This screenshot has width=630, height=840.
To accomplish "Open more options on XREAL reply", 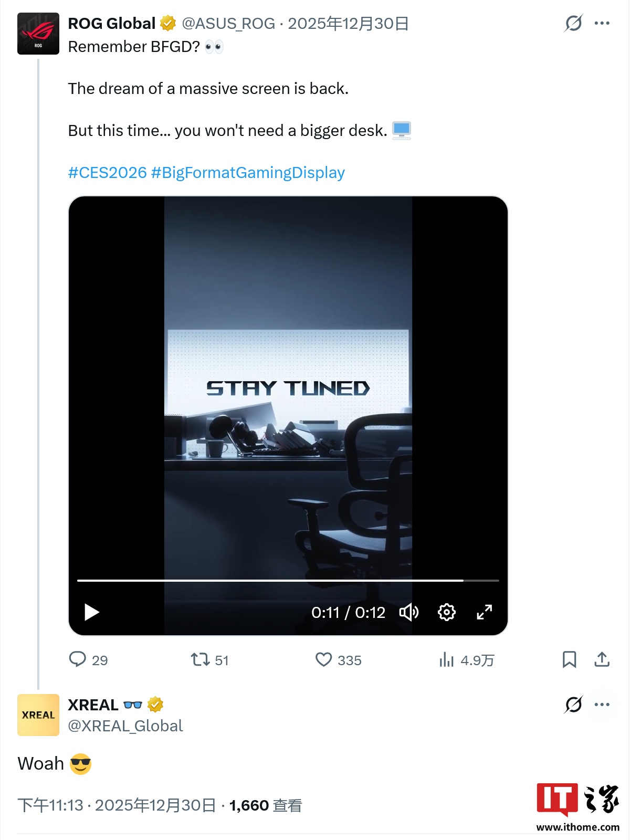I will (x=602, y=705).
